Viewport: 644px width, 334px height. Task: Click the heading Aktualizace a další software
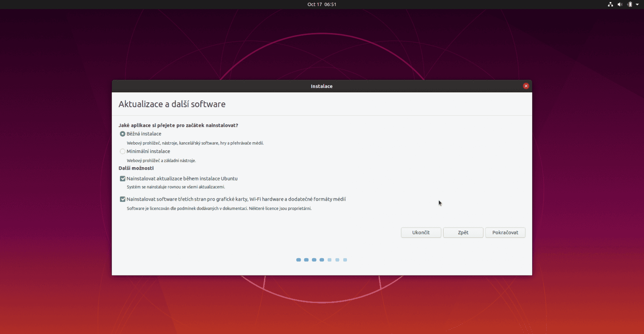(x=172, y=104)
